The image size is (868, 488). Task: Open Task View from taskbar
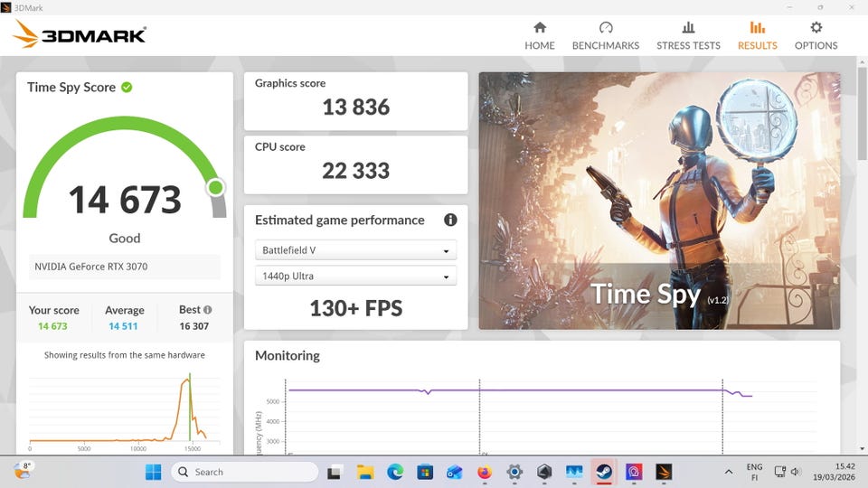point(334,472)
